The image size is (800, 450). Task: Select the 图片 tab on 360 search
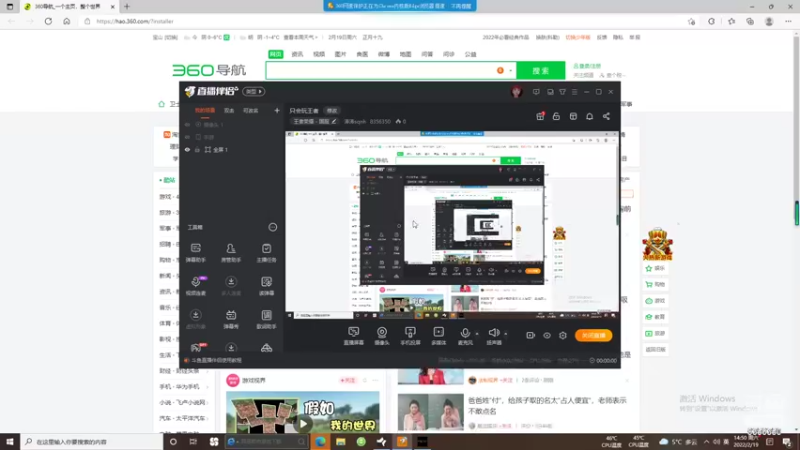(x=340, y=54)
